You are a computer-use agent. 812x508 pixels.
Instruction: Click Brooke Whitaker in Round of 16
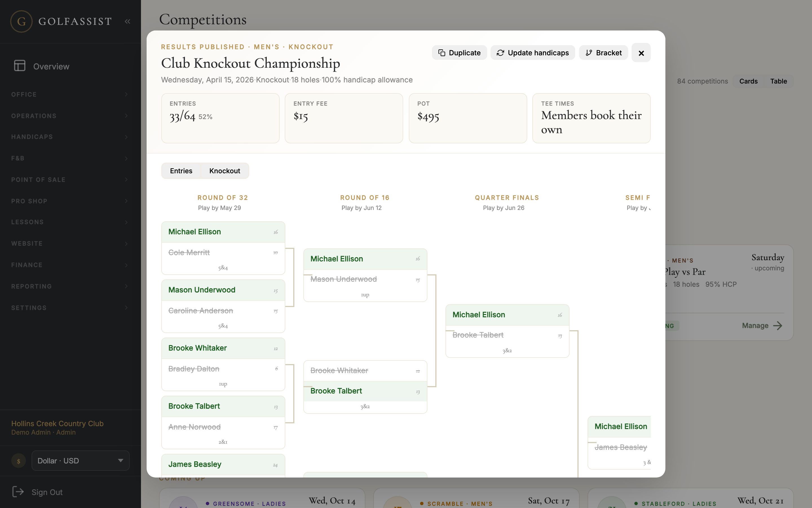(365, 371)
